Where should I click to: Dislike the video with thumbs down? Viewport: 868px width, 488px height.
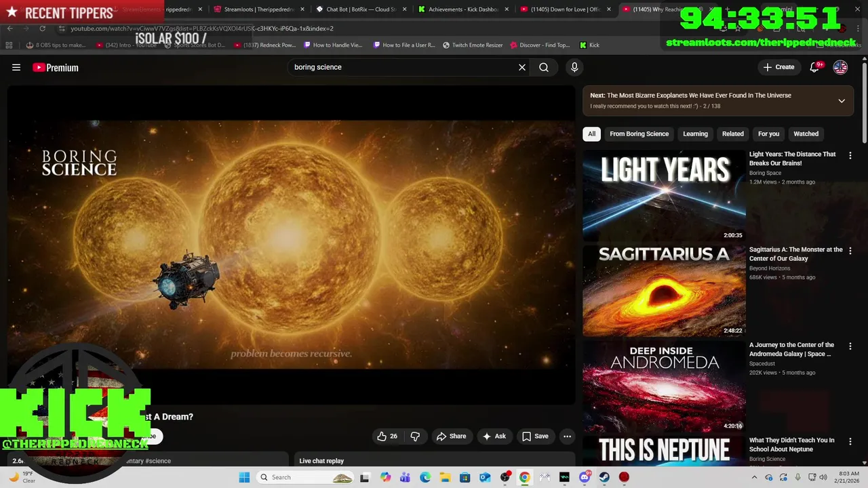pos(415,436)
